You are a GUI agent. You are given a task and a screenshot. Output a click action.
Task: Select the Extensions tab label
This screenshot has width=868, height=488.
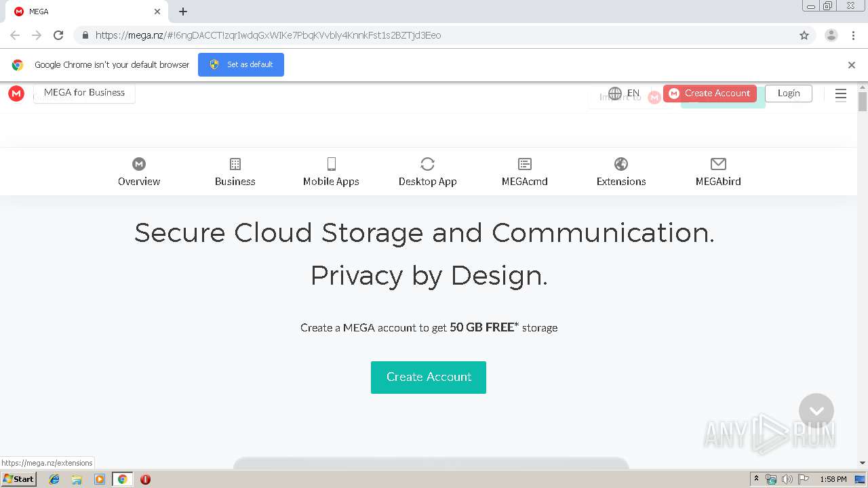pos(621,182)
